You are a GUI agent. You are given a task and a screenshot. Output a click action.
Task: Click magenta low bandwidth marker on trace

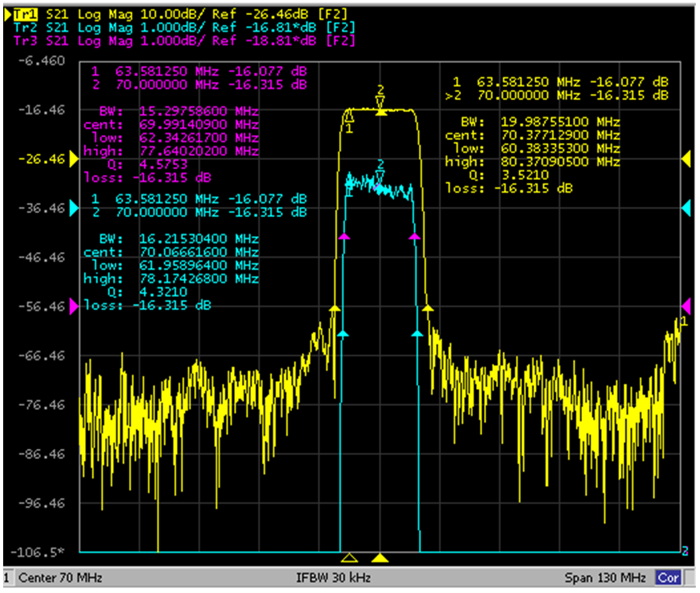[344, 237]
